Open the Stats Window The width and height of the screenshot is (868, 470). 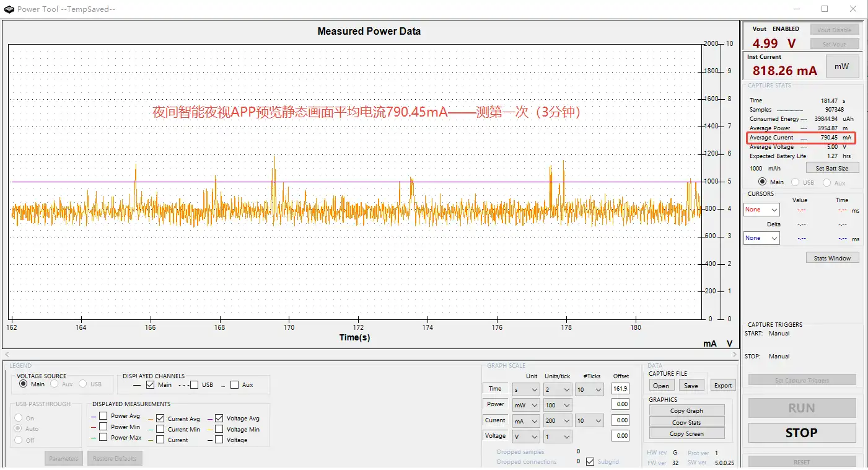coord(832,258)
